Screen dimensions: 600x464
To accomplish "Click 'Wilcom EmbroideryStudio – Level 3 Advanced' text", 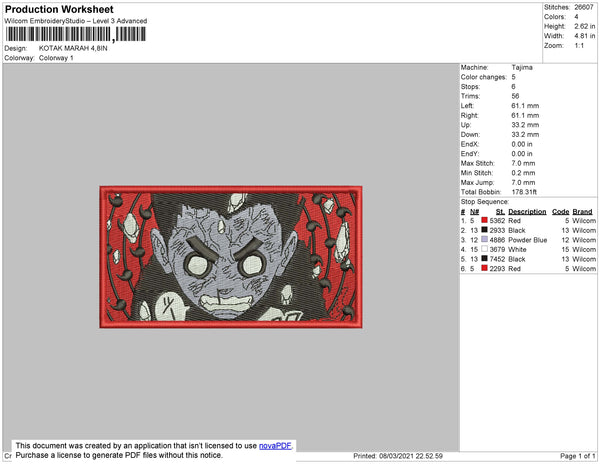I will (76, 21).
